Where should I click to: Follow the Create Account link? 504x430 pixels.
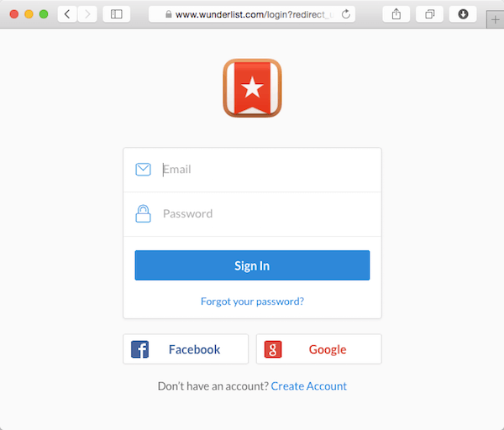coord(309,386)
